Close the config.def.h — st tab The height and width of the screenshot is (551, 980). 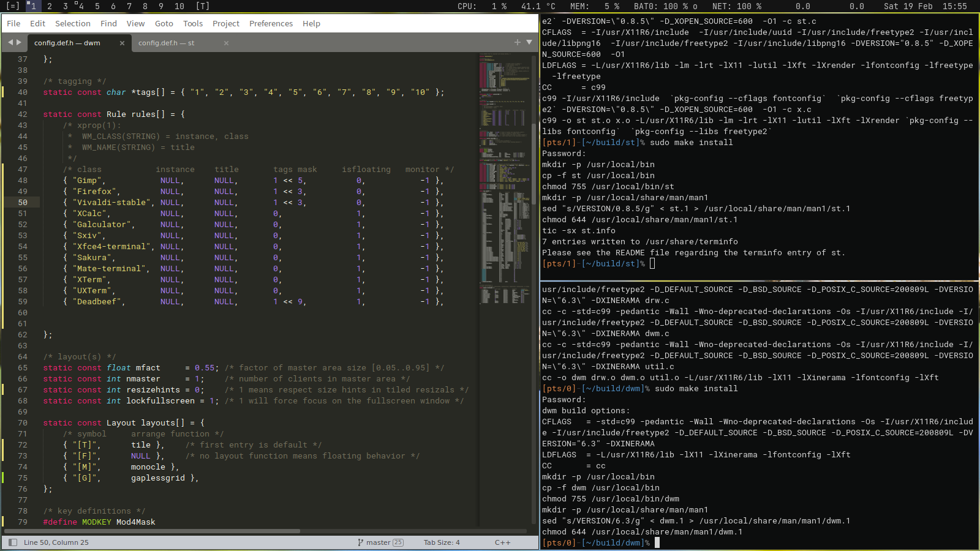226,43
